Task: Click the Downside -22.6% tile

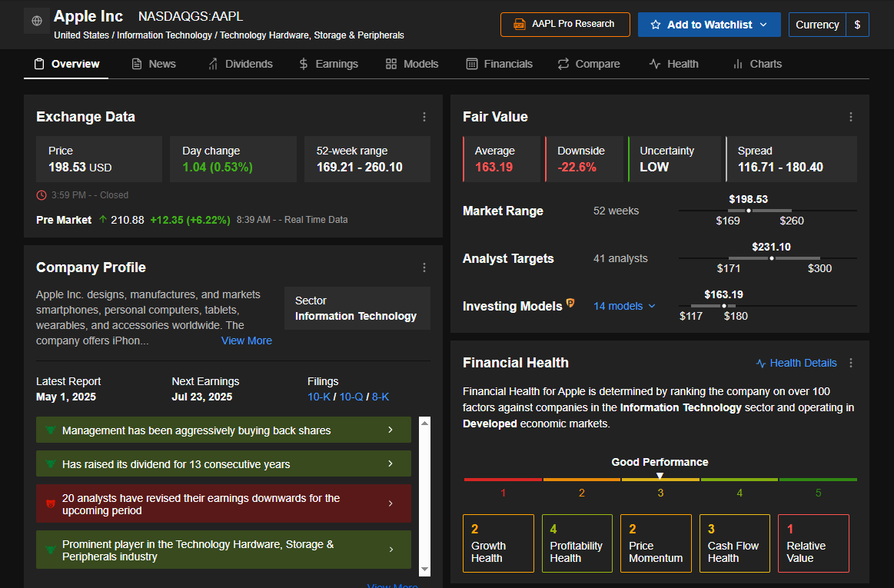Action: click(584, 159)
